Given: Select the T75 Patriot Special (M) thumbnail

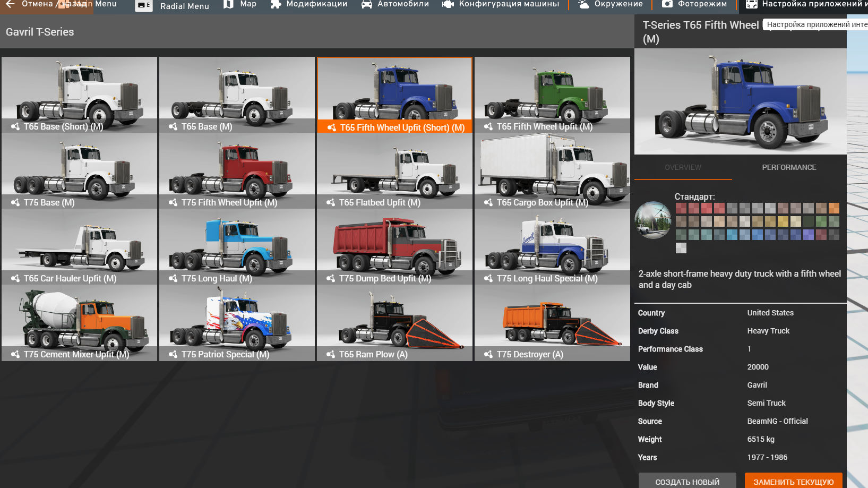Looking at the screenshot, I should click(x=237, y=323).
